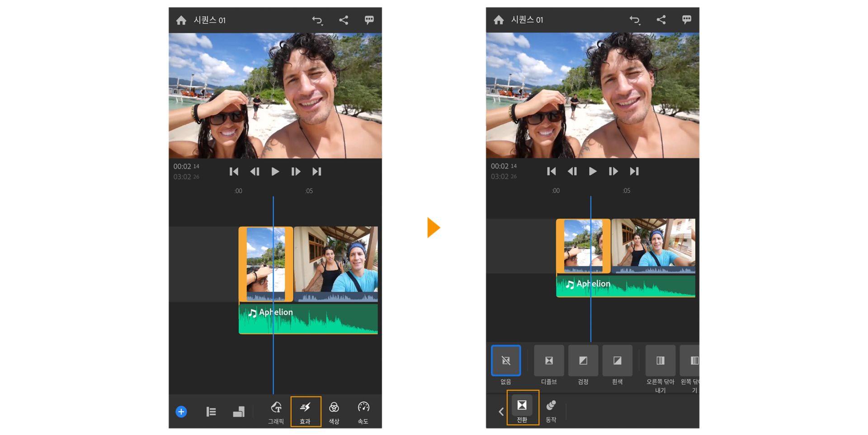Apply the 디졸브 (Dissolve) transition
Viewport: 868px width, 435px height.
click(x=549, y=360)
